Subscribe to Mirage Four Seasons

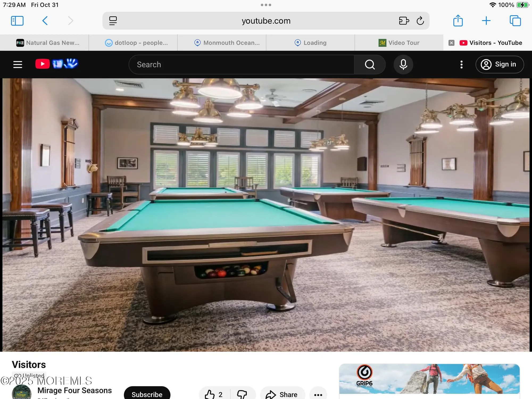tap(147, 394)
